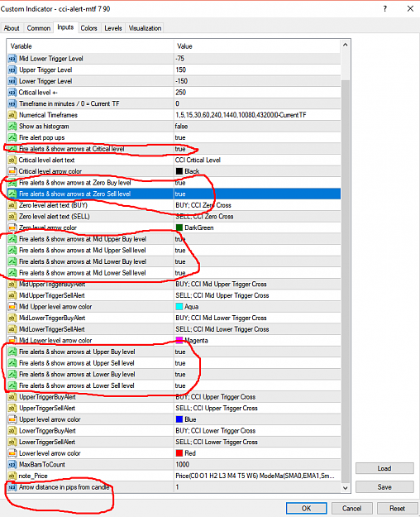This screenshot has height=517, width=420.
Task: Switch to the Colors tab
Action: pos(88,28)
